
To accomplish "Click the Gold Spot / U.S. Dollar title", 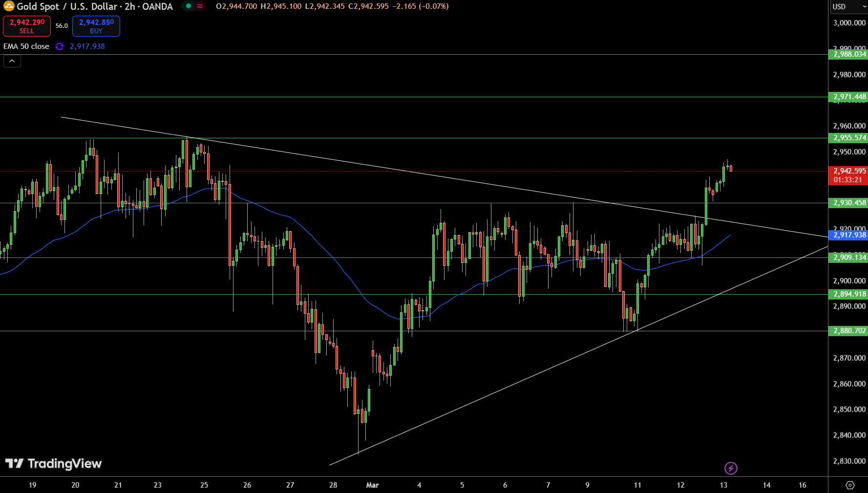I will 95,6.
